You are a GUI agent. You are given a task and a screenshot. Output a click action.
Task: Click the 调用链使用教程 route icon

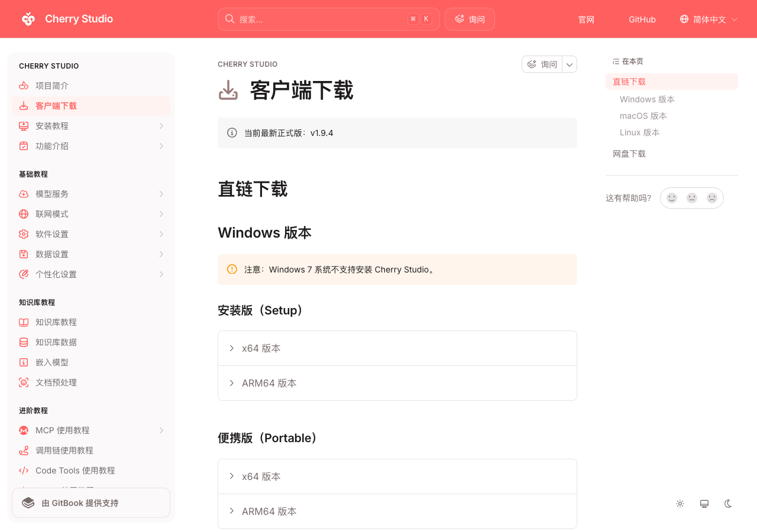click(24, 450)
